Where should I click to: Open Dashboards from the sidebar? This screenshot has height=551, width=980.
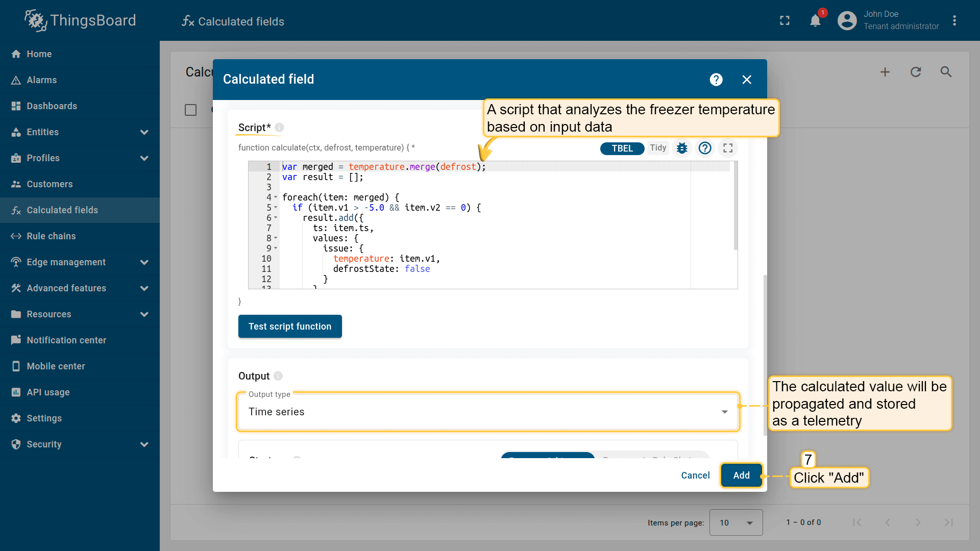tap(52, 106)
